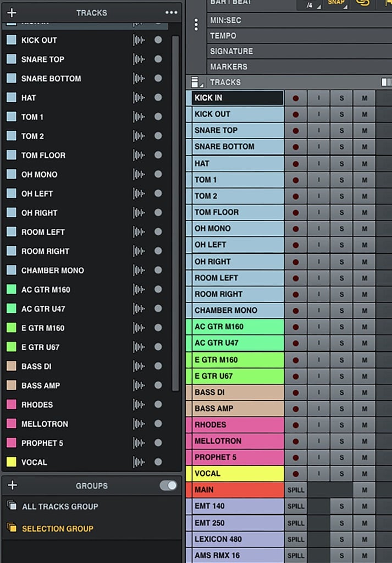392x563 pixels.
Task: Click the link chain icon near SNAP
Action: [x=362, y=3]
